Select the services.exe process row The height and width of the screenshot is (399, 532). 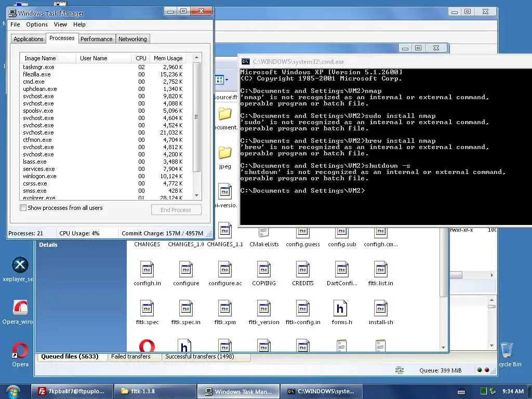click(103, 169)
